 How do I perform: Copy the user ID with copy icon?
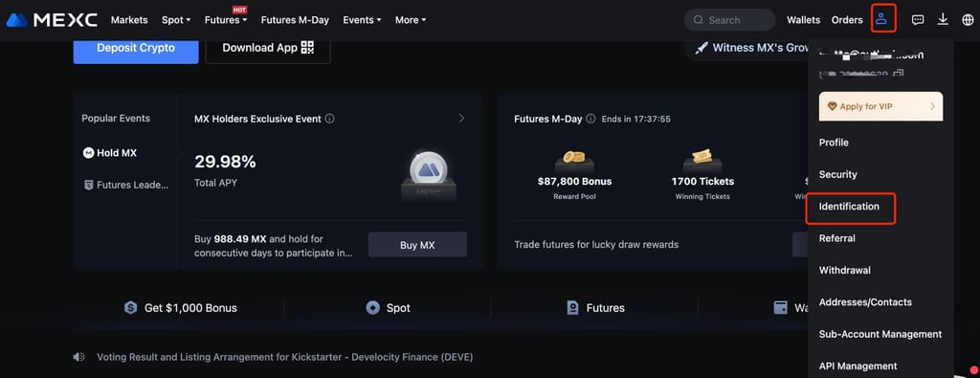coord(900,75)
